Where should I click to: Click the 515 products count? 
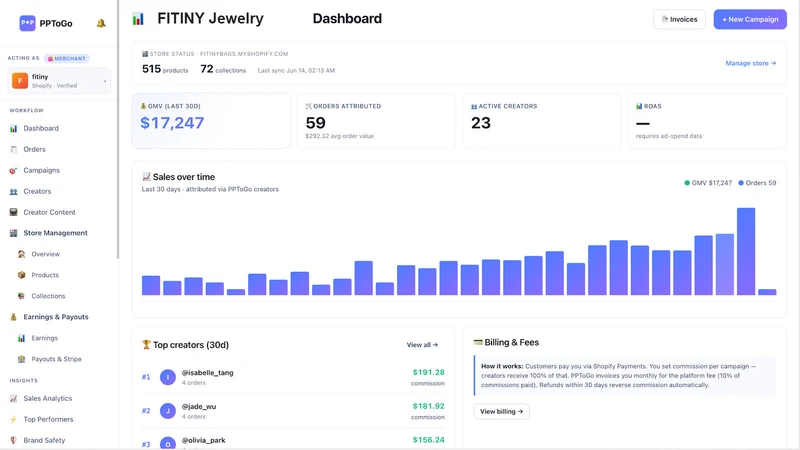pyautogui.click(x=165, y=69)
